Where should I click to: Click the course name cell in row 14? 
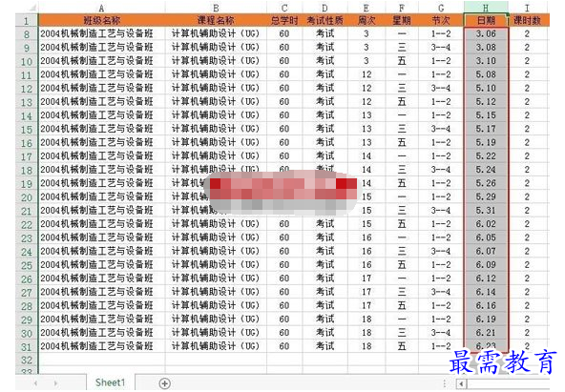(x=216, y=115)
